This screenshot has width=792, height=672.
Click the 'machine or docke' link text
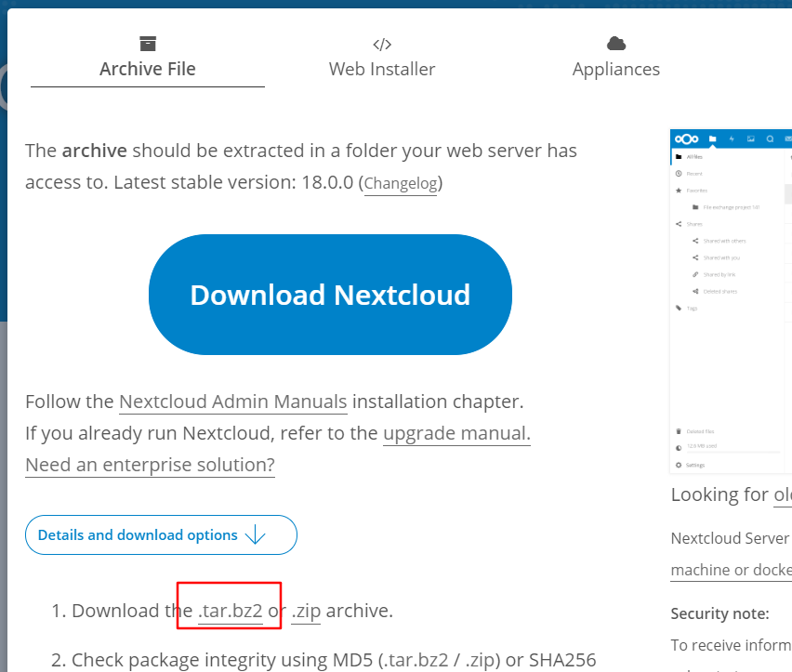coord(732,570)
